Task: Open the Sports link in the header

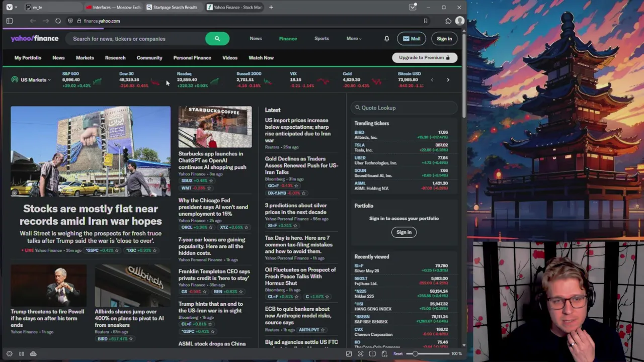Action: click(321, 39)
